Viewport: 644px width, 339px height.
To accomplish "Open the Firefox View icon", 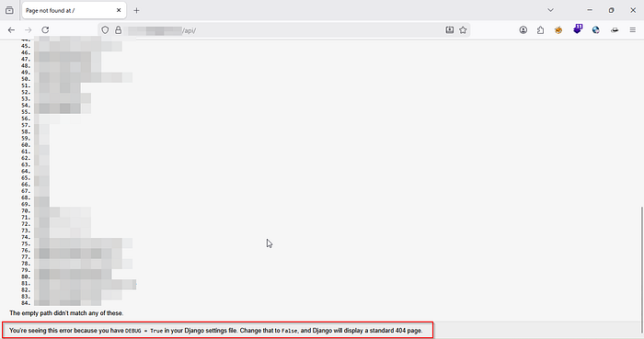I will pos(9,10).
